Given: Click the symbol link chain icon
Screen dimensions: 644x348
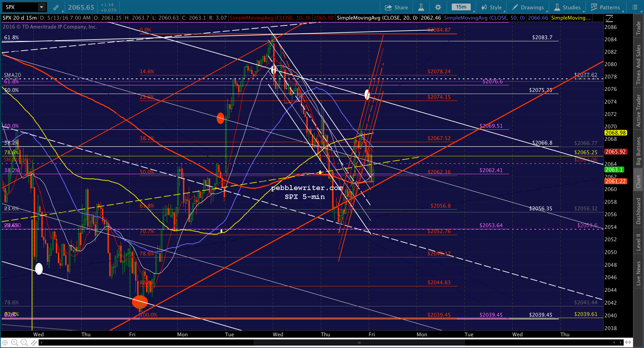Looking at the screenshot, I should 56,7.
